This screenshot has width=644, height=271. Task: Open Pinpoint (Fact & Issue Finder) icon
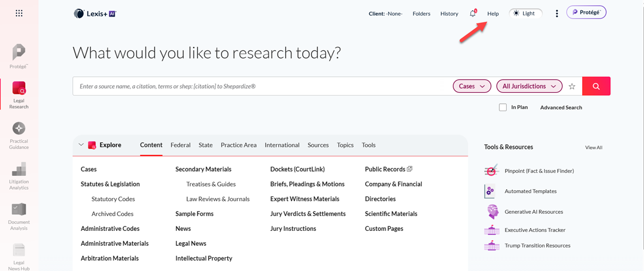pyautogui.click(x=491, y=171)
